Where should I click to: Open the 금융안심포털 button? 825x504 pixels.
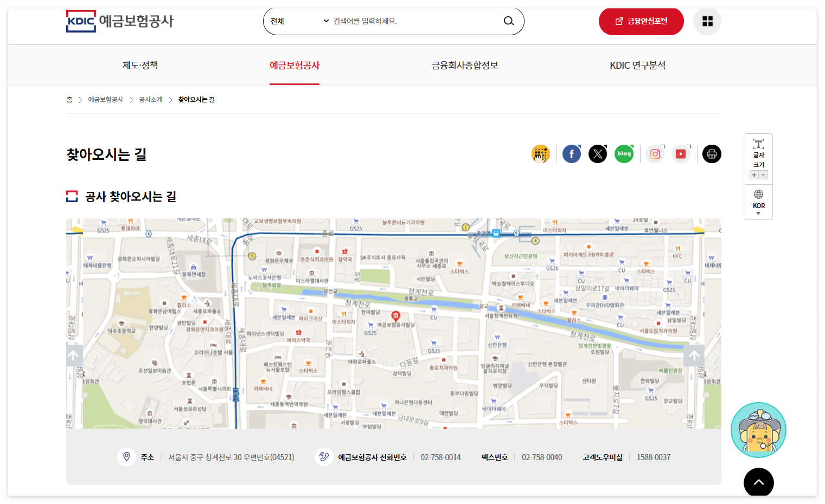641,21
